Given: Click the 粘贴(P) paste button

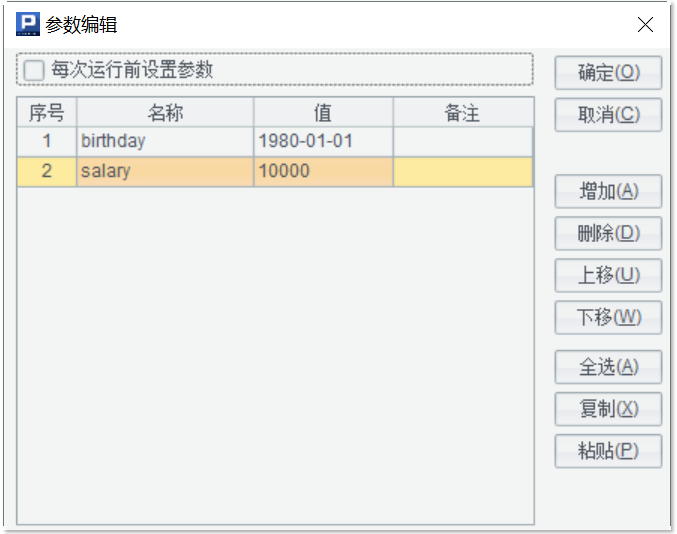Looking at the screenshot, I should tap(608, 451).
